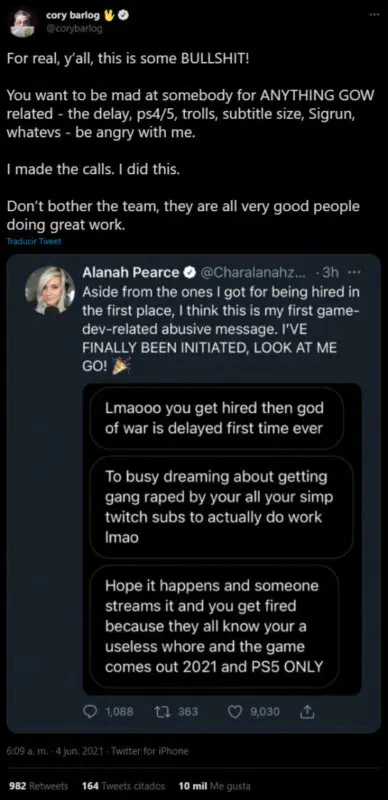Click the Traducir Tweet link
The image size is (388, 800).
coord(34,241)
